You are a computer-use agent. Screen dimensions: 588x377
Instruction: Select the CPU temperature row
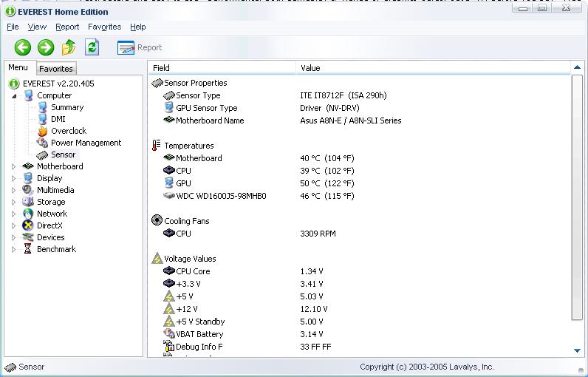pos(183,171)
